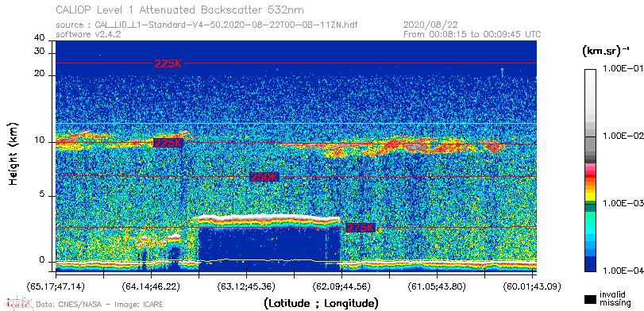The height and width of the screenshot is (311, 644).
Task: Click the dark blue bottom of the color bar
Action: tap(591, 264)
